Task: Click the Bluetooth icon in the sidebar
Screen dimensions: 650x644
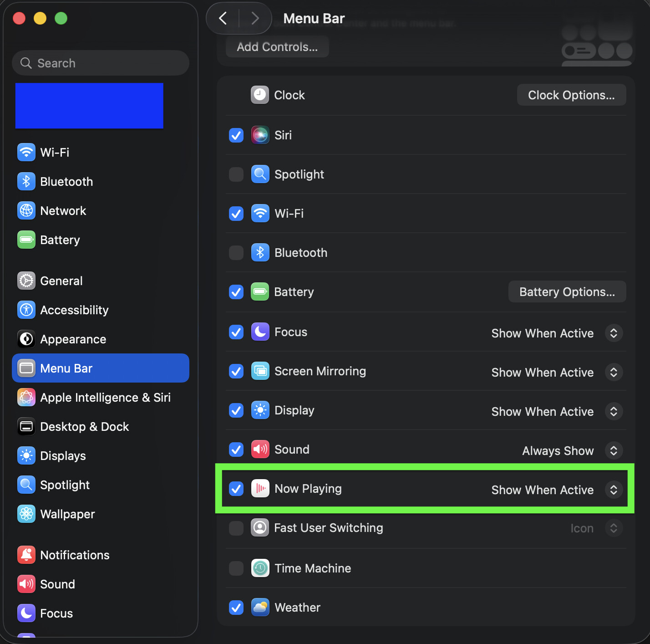Action: pyautogui.click(x=26, y=181)
